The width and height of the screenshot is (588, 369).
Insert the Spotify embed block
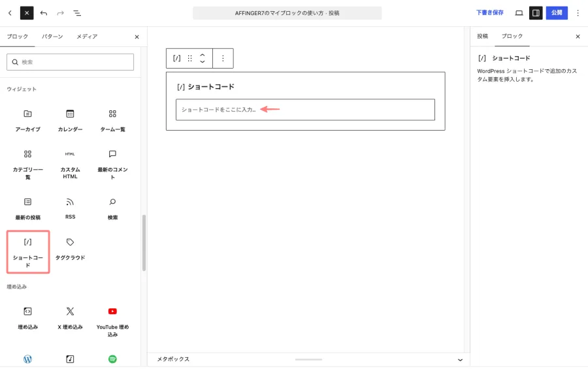tap(112, 359)
